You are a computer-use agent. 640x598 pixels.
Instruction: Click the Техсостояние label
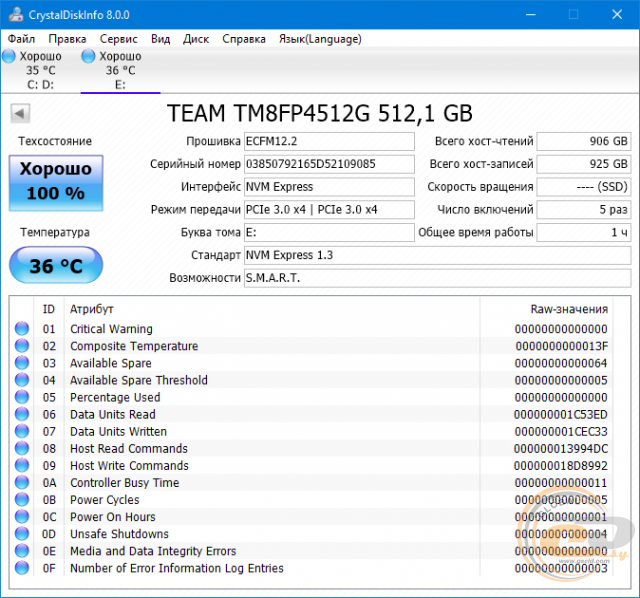click(55, 141)
